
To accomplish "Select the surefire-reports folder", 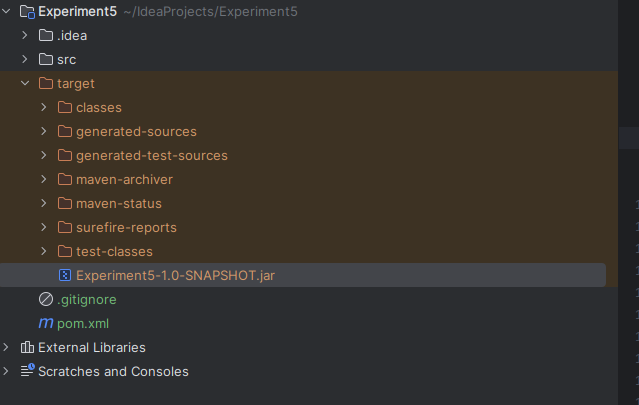I will [126, 227].
